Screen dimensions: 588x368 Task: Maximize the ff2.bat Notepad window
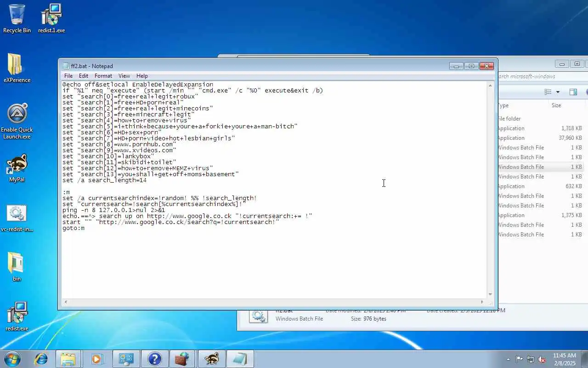click(471, 66)
